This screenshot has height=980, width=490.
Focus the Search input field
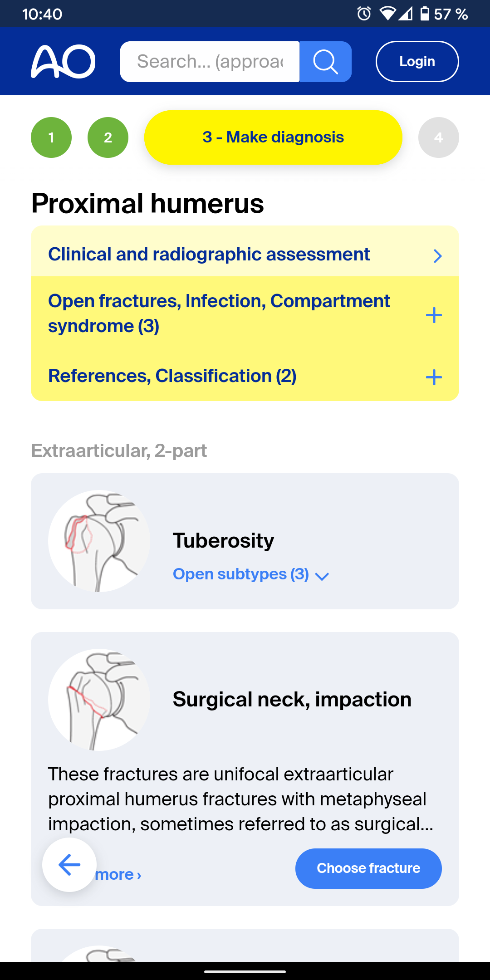[210, 62]
